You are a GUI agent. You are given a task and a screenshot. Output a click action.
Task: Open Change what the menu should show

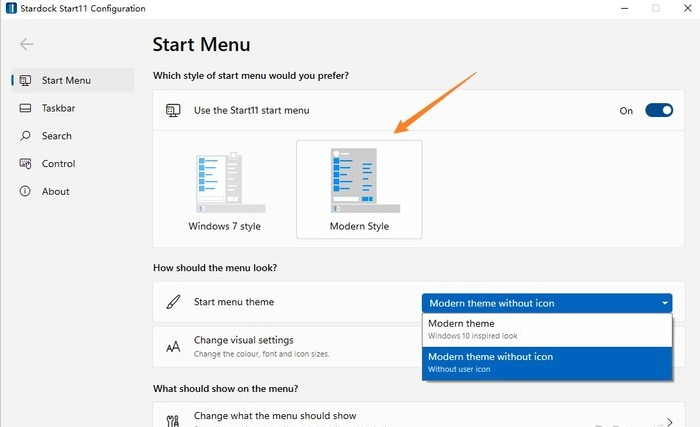tap(419, 415)
